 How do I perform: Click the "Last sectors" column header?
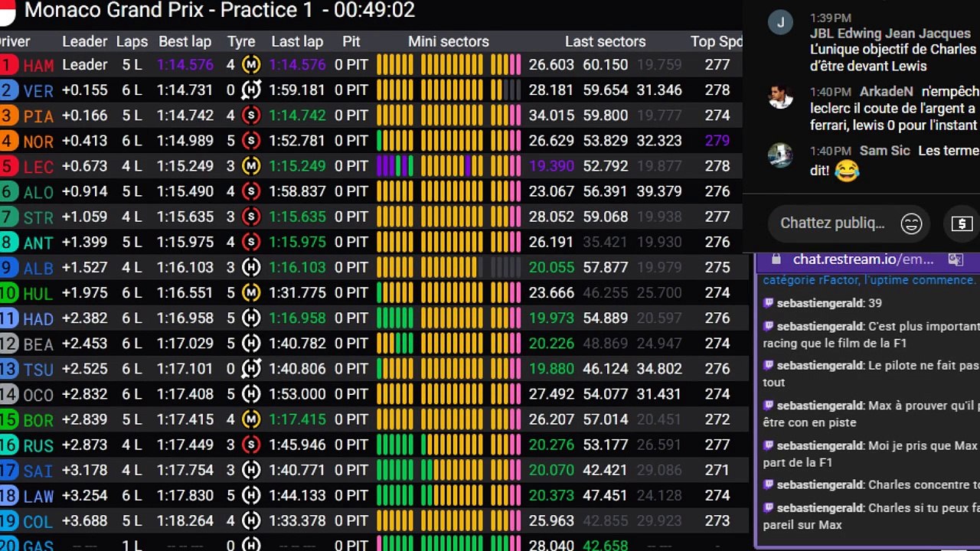point(605,41)
